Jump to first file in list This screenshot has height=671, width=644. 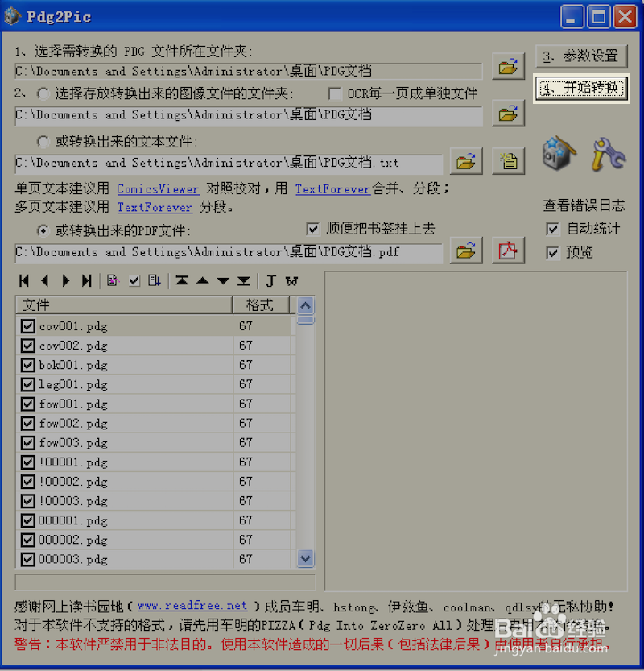coord(24,280)
